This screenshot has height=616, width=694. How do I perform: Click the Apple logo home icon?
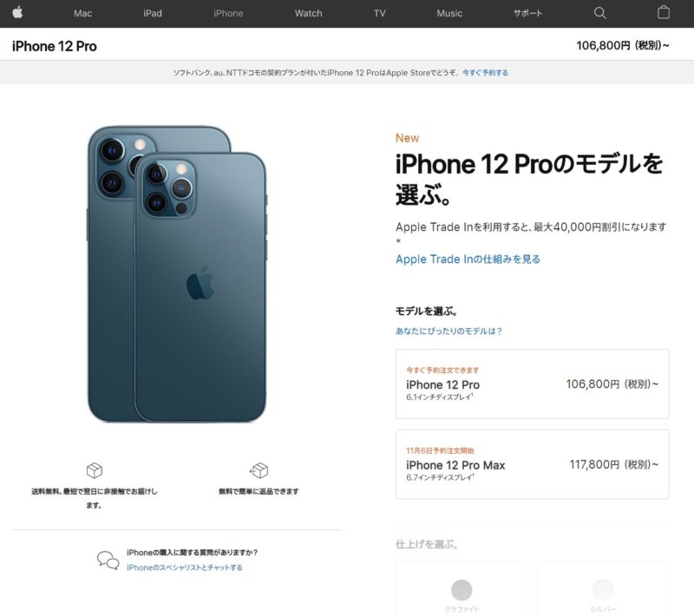point(17,13)
